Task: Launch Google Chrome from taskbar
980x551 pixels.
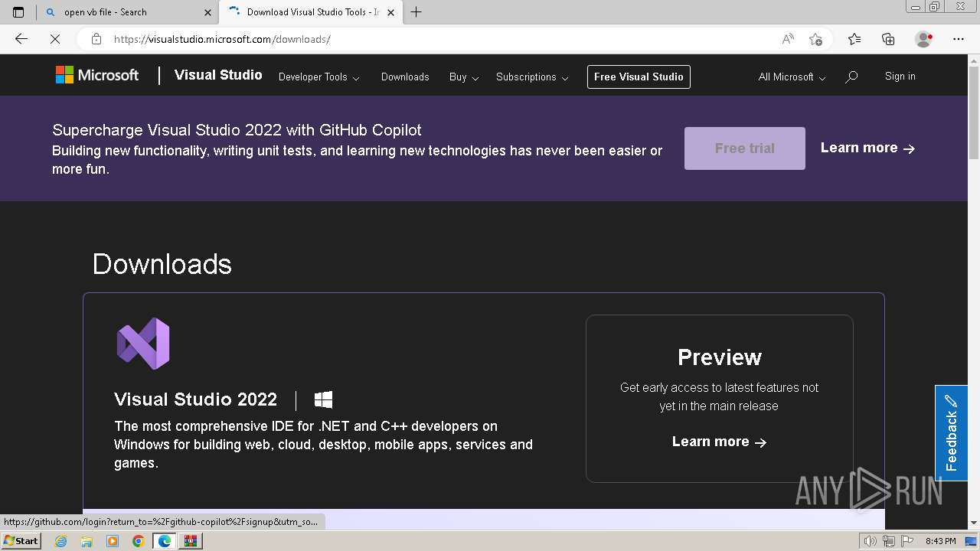Action: tap(138, 541)
